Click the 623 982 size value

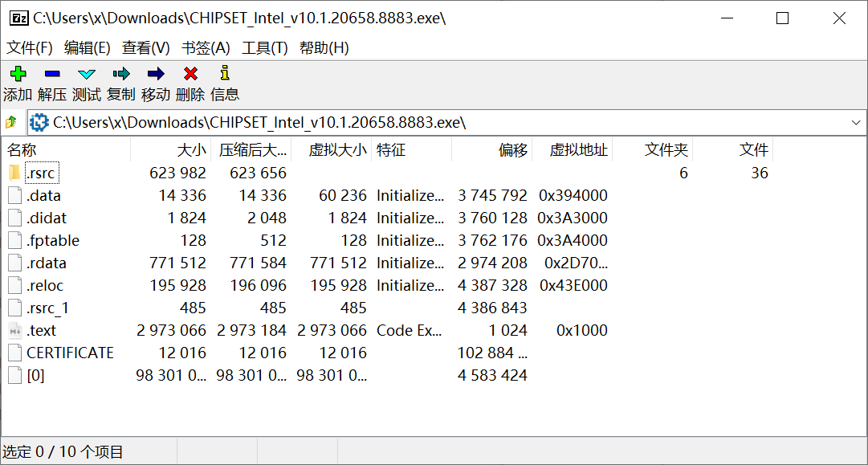[177, 173]
